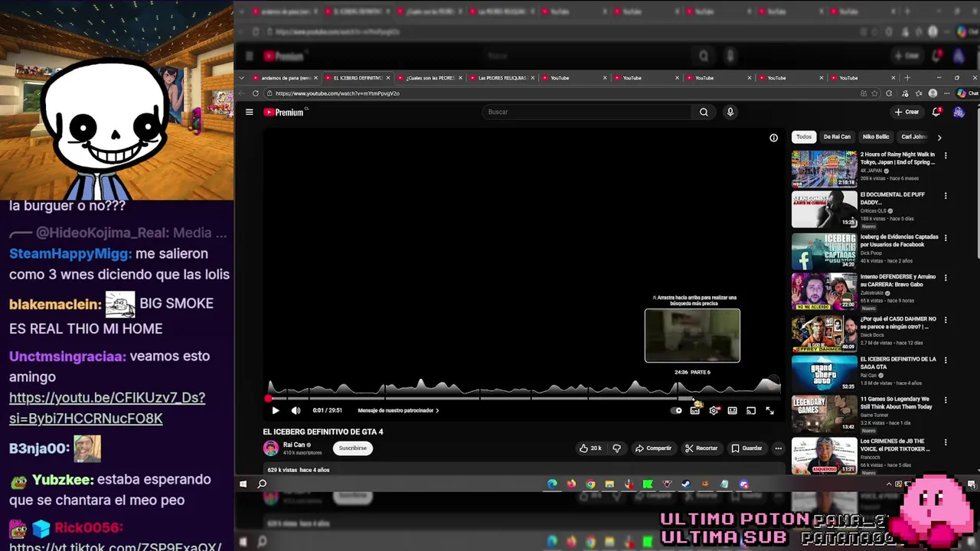The image size is (980, 551).
Task: Click the browser address bar URL
Action: (x=337, y=93)
